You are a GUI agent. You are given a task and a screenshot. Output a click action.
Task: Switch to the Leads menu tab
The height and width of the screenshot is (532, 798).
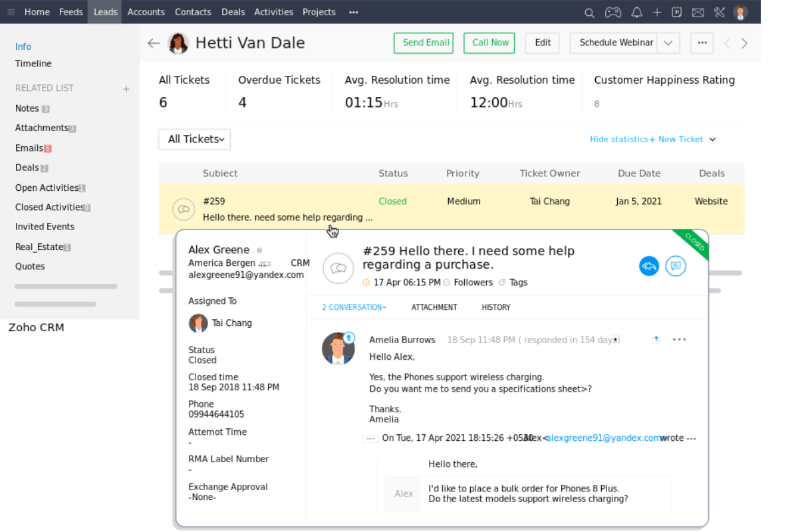[105, 12]
